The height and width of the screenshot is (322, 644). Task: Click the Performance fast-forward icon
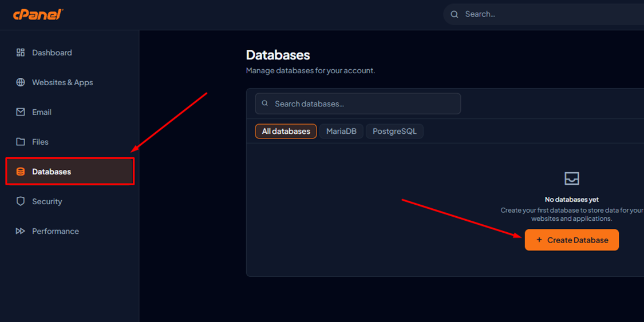(21, 231)
